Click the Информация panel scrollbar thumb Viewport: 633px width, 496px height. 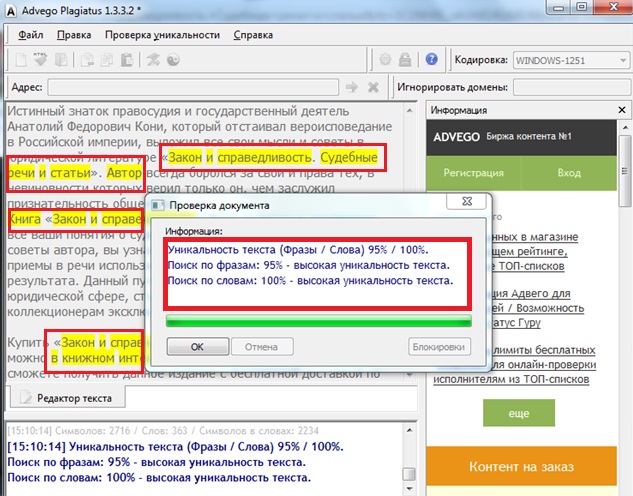pos(625,171)
